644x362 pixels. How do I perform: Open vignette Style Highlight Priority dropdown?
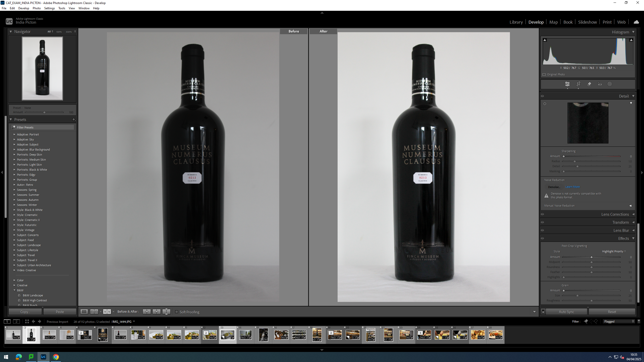click(x=614, y=251)
